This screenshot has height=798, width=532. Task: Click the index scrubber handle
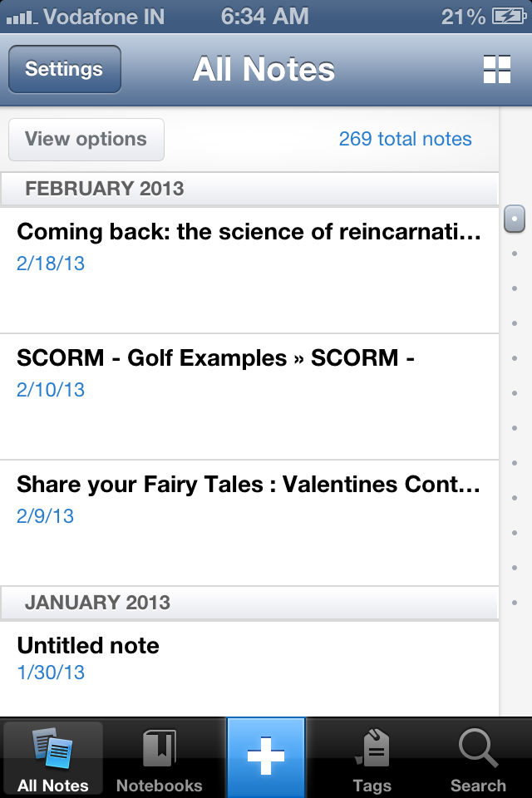pos(515,219)
